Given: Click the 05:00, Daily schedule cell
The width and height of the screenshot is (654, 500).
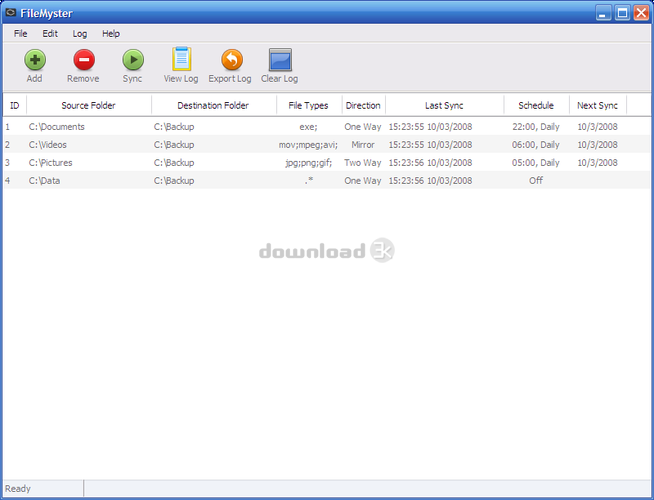Looking at the screenshot, I should (536, 163).
